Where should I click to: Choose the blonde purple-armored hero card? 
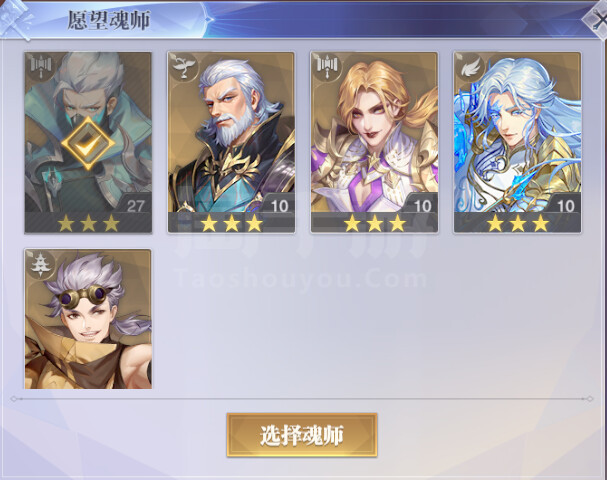pyautogui.click(x=374, y=142)
